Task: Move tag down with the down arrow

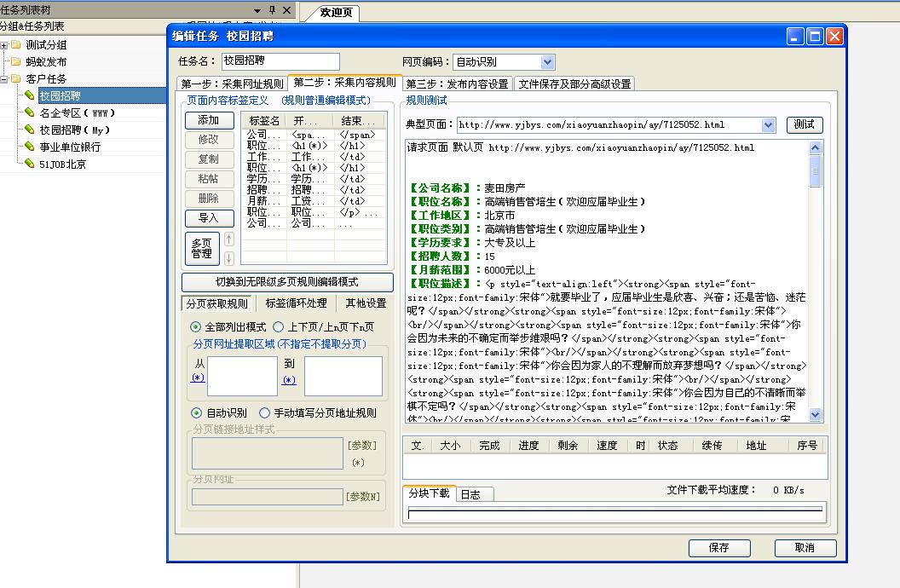Action: click(229, 258)
